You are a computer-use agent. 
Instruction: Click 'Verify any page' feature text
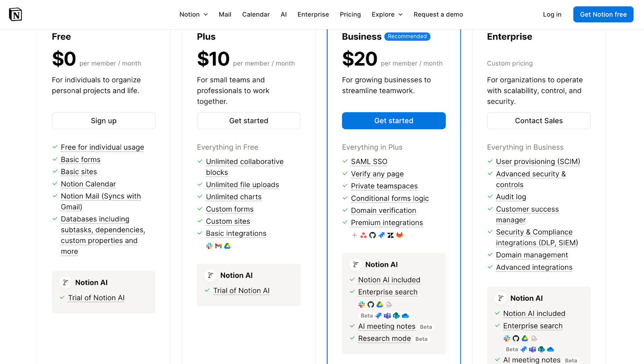click(x=377, y=174)
